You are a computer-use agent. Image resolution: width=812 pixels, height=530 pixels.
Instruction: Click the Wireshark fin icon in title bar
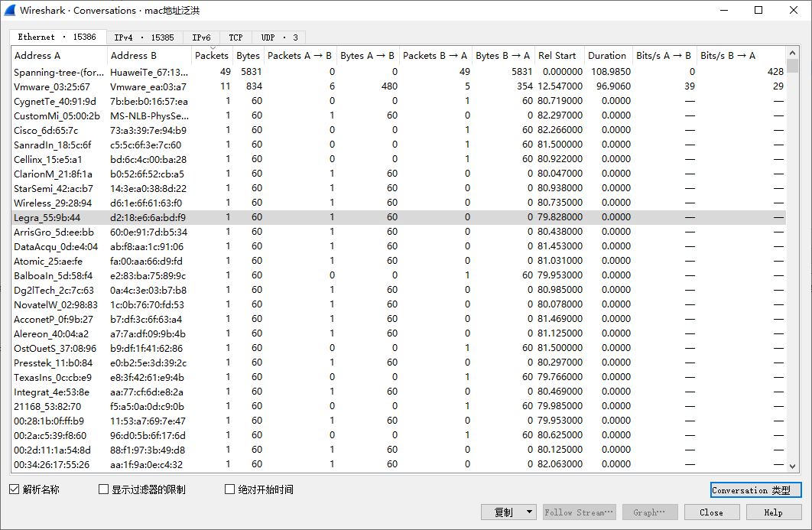pyautogui.click(x=10, y=11)
